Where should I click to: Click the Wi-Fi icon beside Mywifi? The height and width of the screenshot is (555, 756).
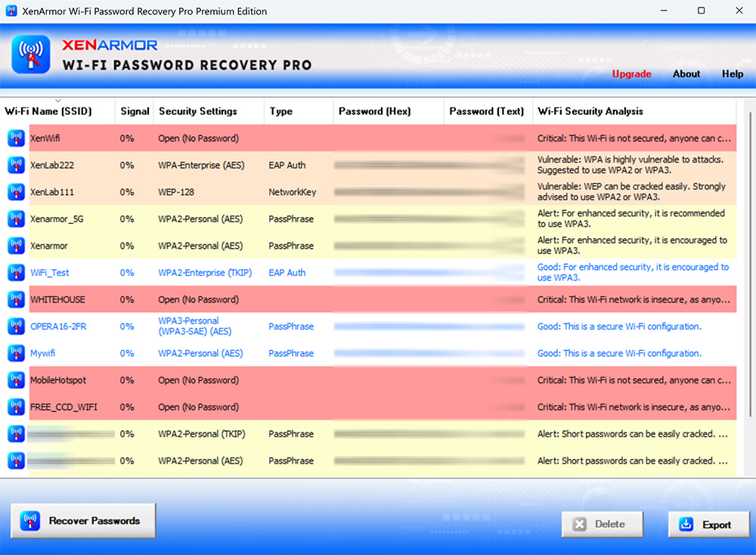tap(17, 353)
